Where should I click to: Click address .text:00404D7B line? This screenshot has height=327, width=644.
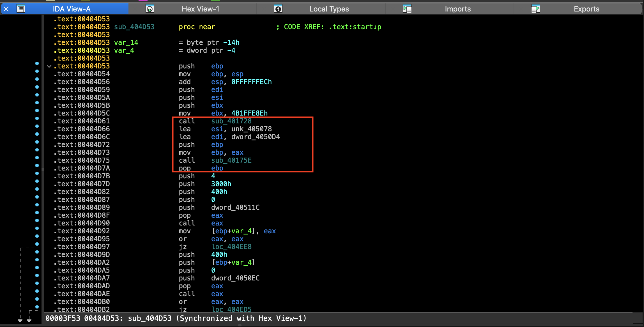pyautogui.click(x=82, y=176)
